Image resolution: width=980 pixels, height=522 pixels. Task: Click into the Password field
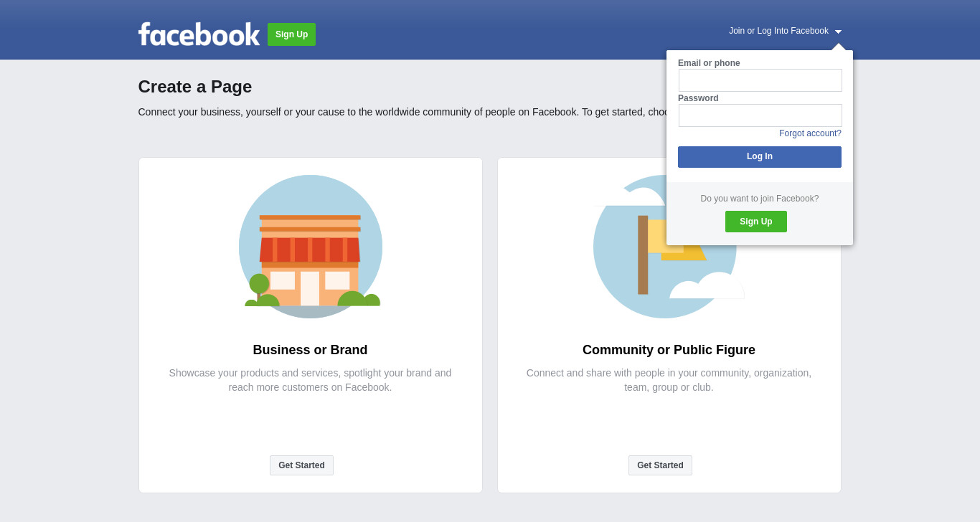point(760,115)
